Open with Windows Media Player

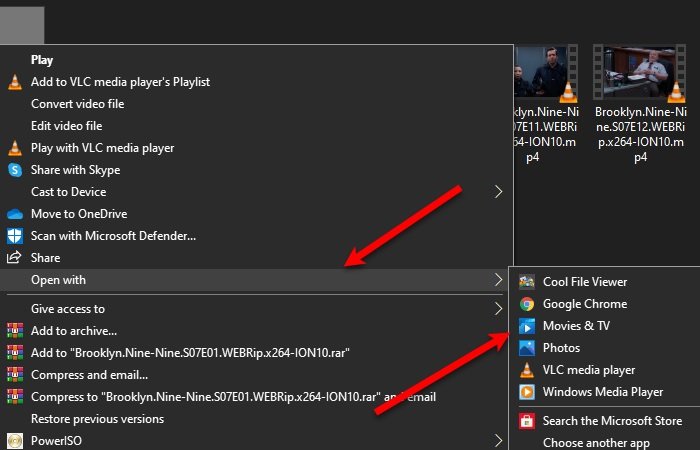point(603,392)
